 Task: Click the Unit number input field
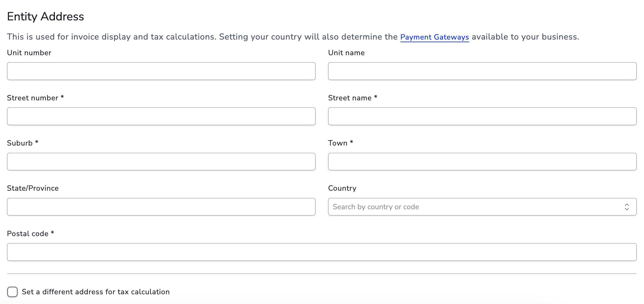161,71
